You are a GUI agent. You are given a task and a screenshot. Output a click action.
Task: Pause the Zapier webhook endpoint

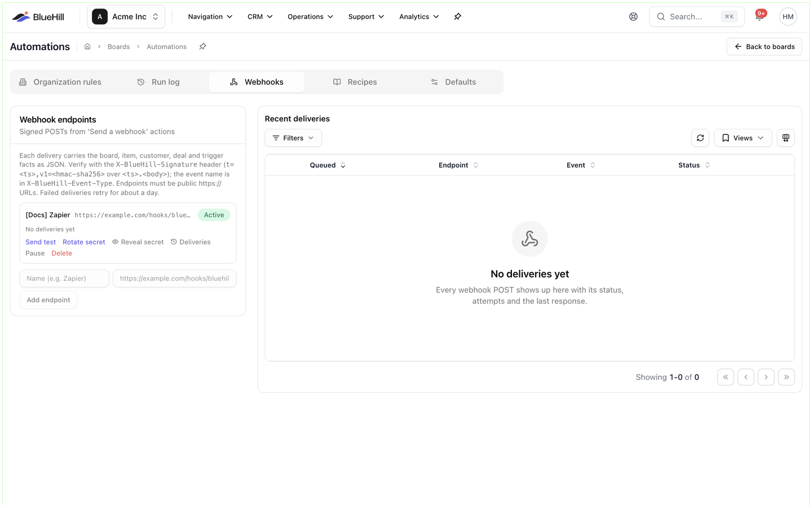[35, 253]
